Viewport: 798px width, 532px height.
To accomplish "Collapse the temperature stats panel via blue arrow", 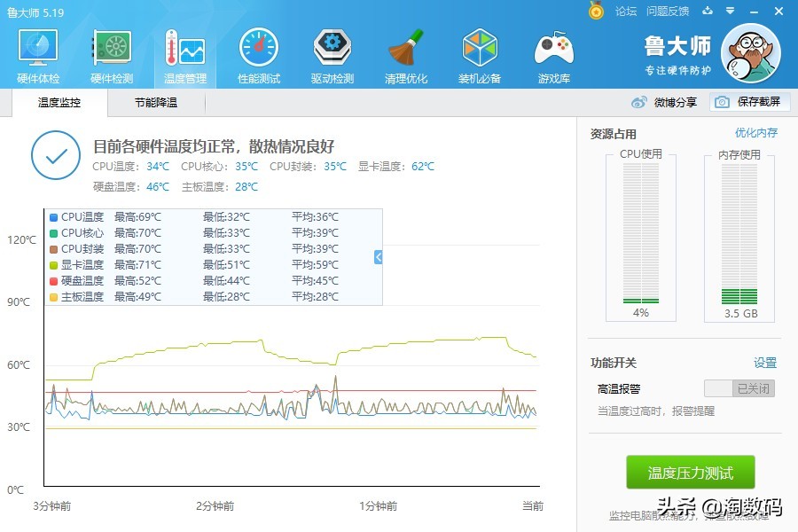I will [x=376, y=257].
